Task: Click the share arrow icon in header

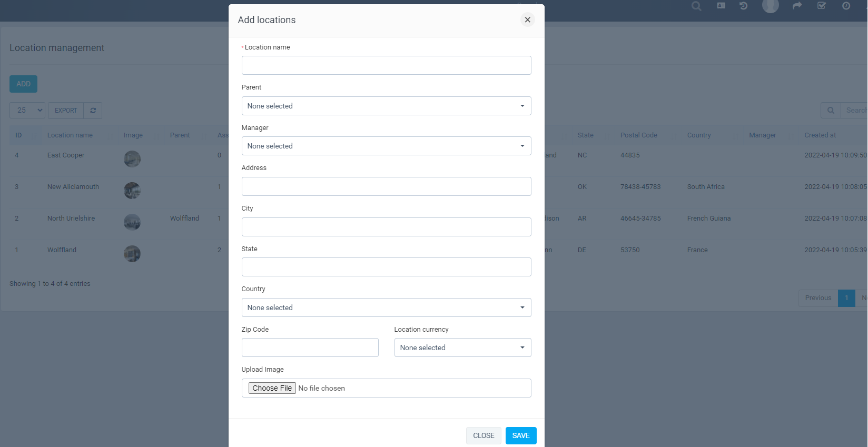Action: [797, 6]
